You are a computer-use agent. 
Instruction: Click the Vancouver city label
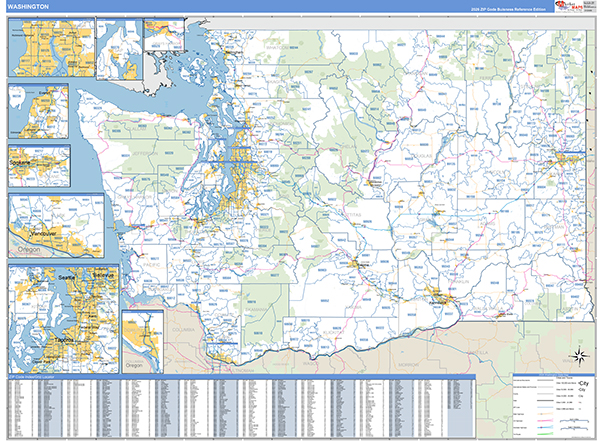point(44,233)
